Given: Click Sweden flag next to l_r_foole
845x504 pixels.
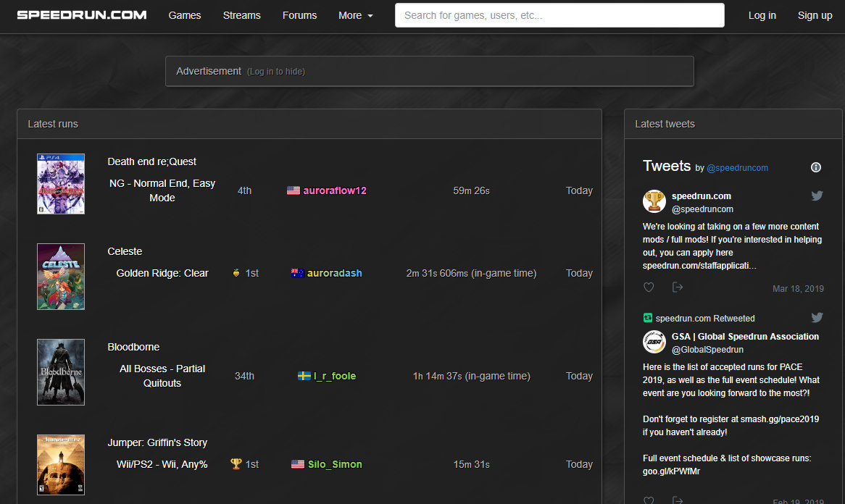Looking at the screenshot, I should coord(304,376).
